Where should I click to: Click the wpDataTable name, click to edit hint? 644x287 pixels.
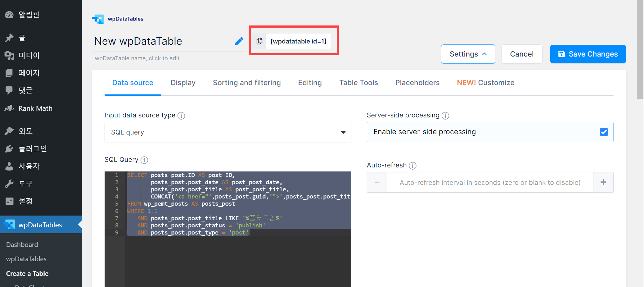(137, 58)
